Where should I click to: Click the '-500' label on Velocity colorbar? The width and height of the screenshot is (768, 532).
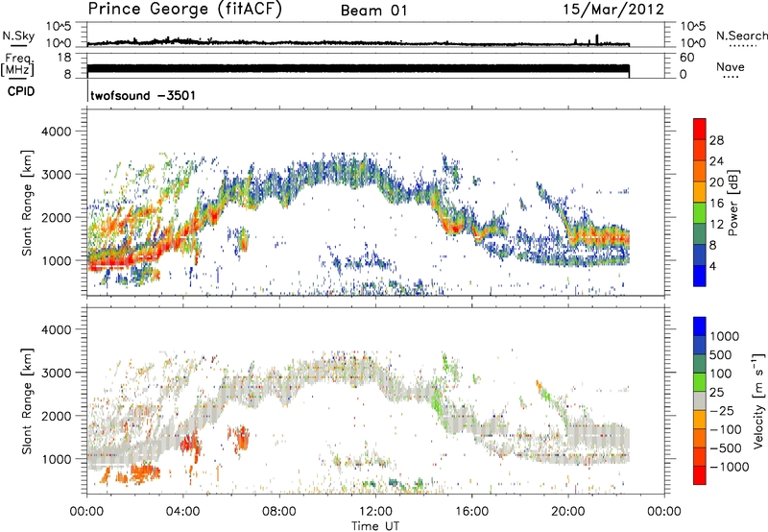725,448
